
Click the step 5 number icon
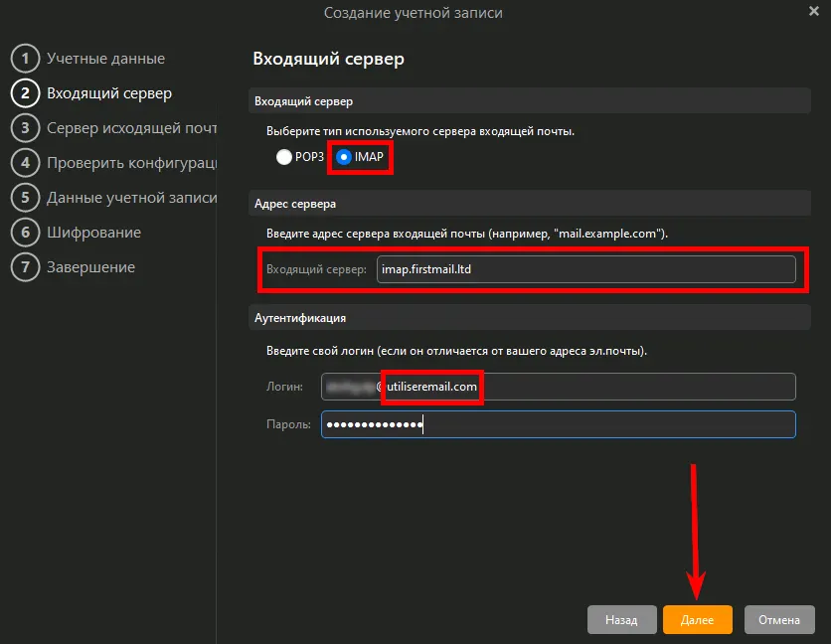point(24,198)
